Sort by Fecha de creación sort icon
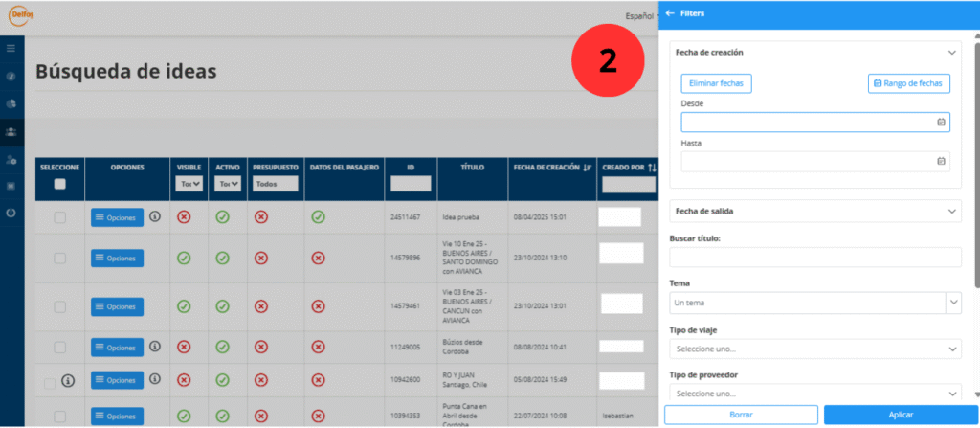 click(586, 168)
